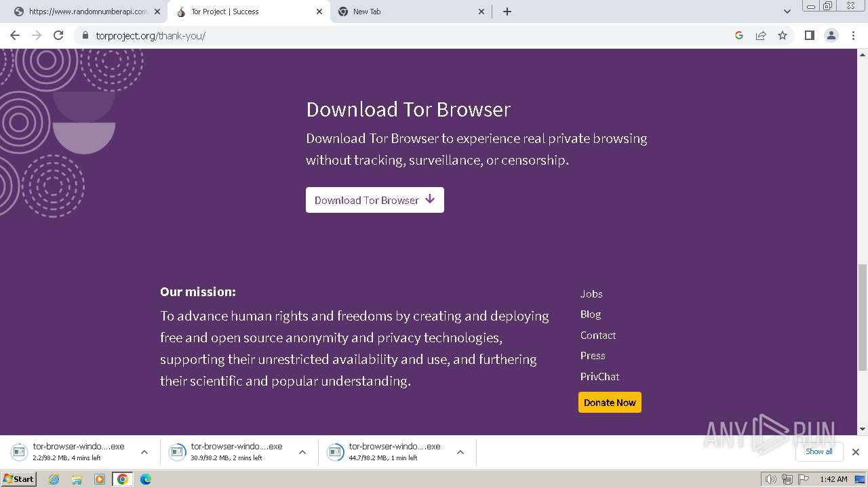The height and width of the screenshot is (488, 868).
Task: Click the Action Center flag icon
Action: click(x=804, y=479)
